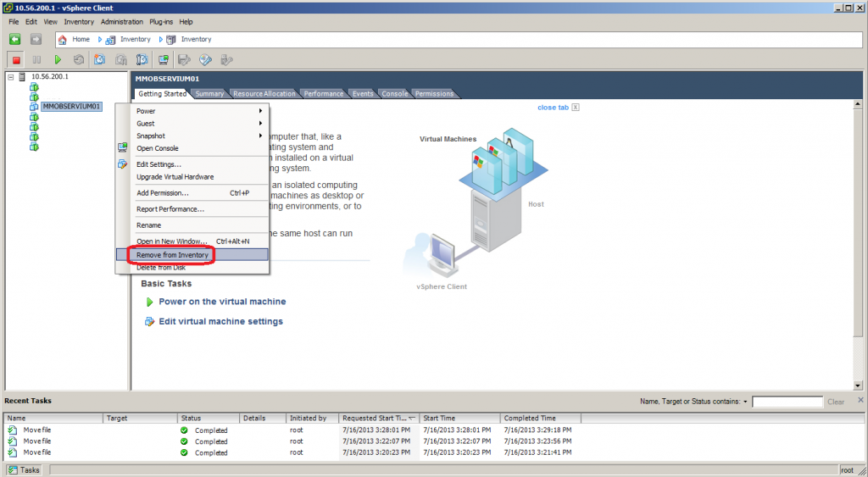The width and height of the screenshot is (868, 477).
Task: Click the green Power On play icon
Action: tap(58, 60)
